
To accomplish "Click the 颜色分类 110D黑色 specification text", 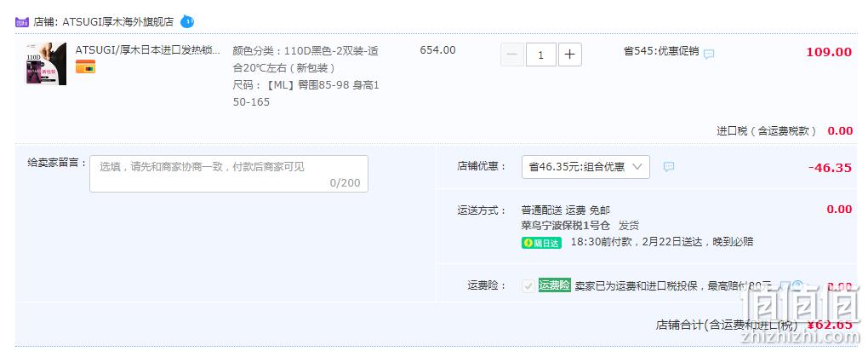I will coord(306,60).
